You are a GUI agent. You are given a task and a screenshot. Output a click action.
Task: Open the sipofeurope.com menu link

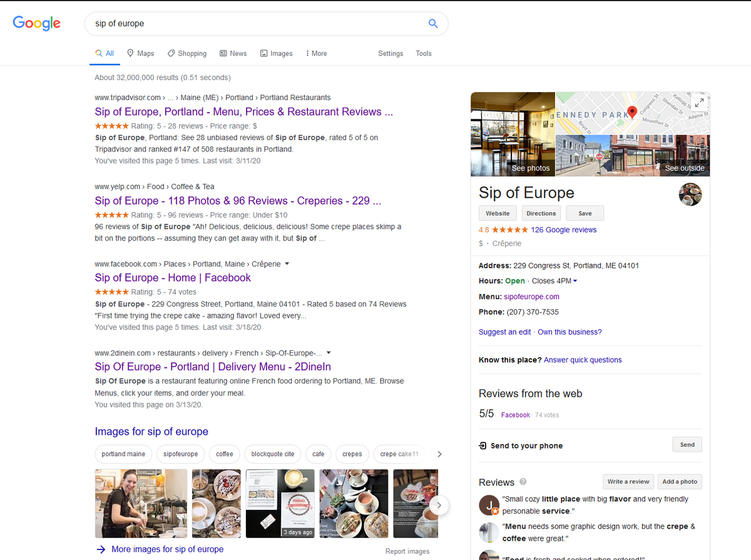point(531,297)
